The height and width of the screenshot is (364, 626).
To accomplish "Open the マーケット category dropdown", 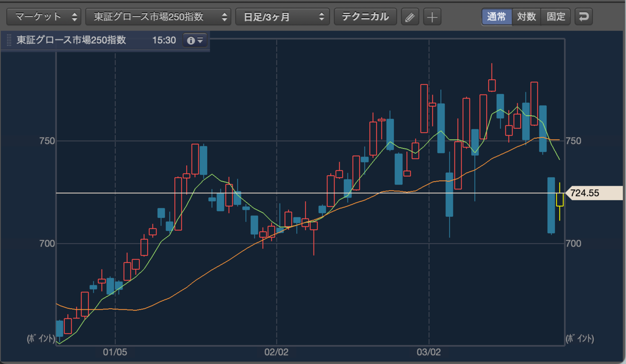I will tap(44, 16).
